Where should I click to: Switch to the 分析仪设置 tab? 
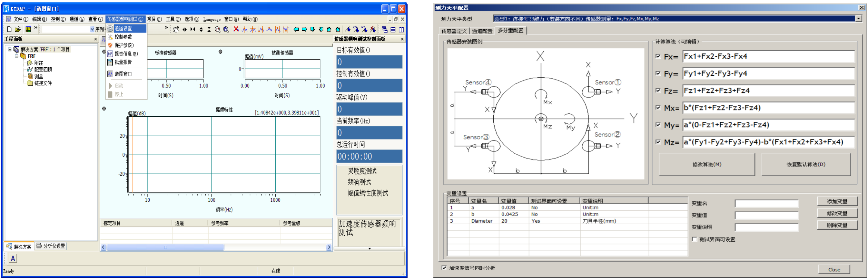51,246
